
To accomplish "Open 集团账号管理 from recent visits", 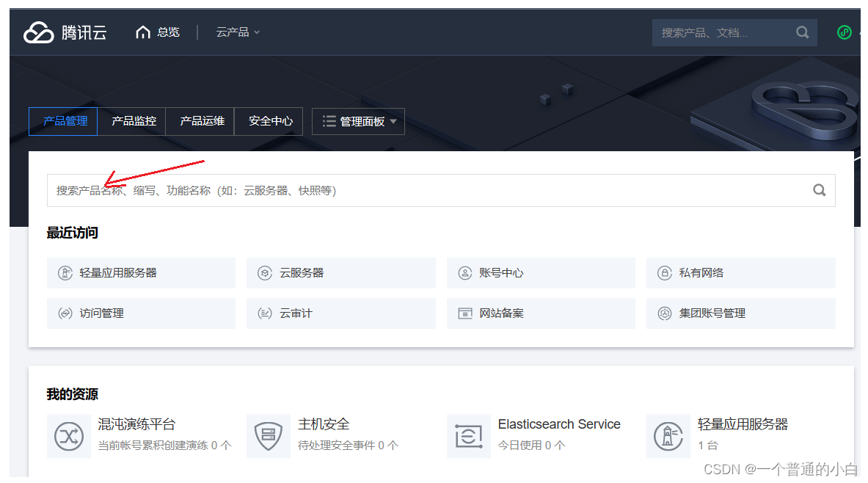I will click(x=740, y=313).
